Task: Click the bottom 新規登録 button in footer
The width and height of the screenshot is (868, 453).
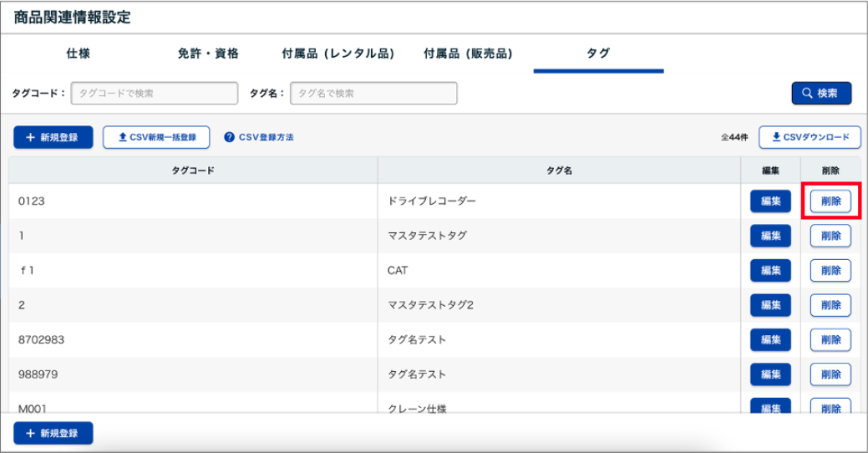Action: click(x=53, y=433)
